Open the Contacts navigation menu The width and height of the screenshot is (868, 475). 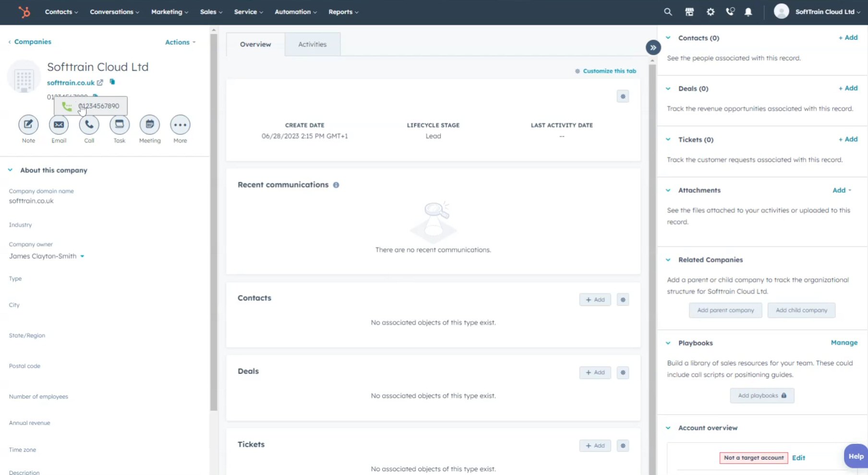(x=61, y=12)
